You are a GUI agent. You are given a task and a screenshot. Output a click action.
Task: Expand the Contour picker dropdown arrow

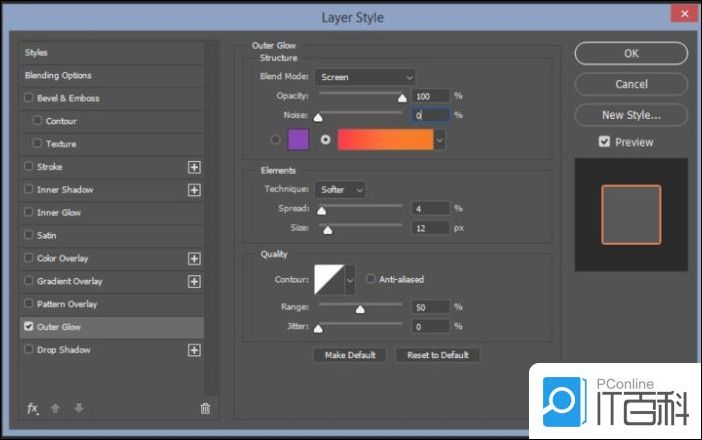pos(350,280)
